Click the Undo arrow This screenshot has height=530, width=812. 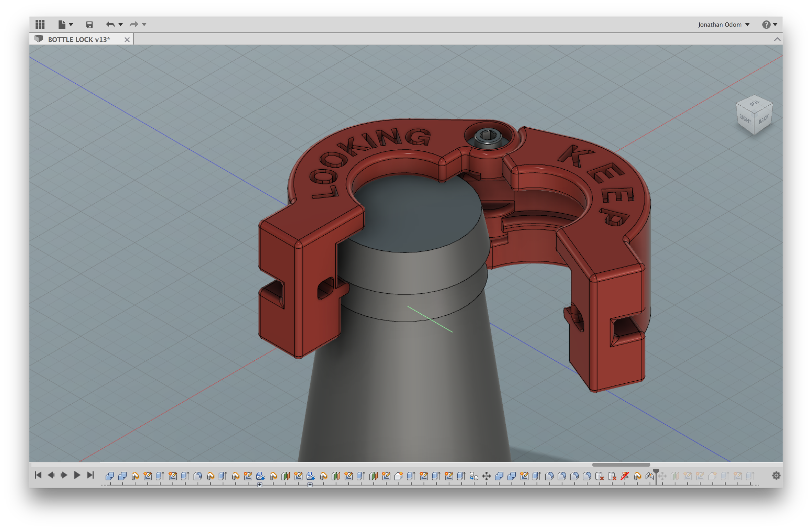click(x=110, y=24)
